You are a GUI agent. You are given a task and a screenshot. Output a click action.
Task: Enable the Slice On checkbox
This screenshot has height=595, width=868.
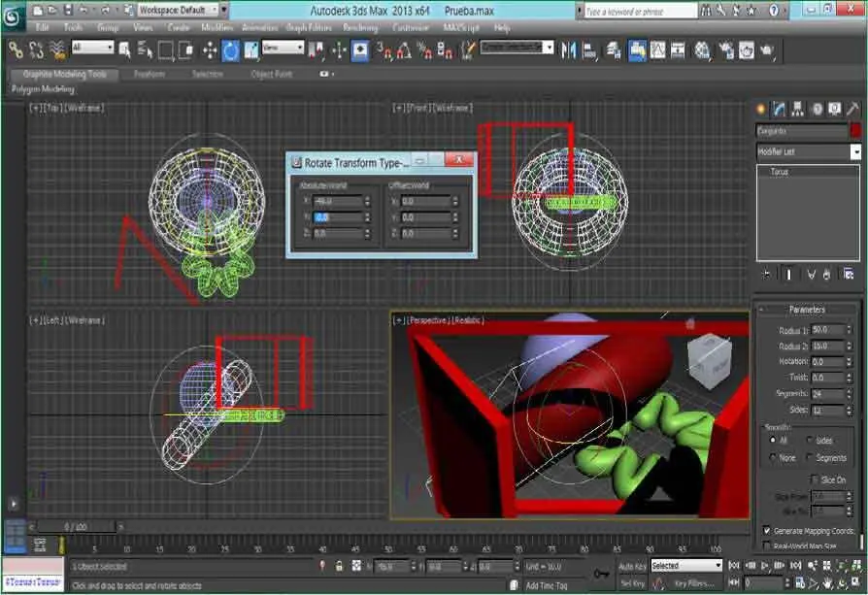pos(814,479)
